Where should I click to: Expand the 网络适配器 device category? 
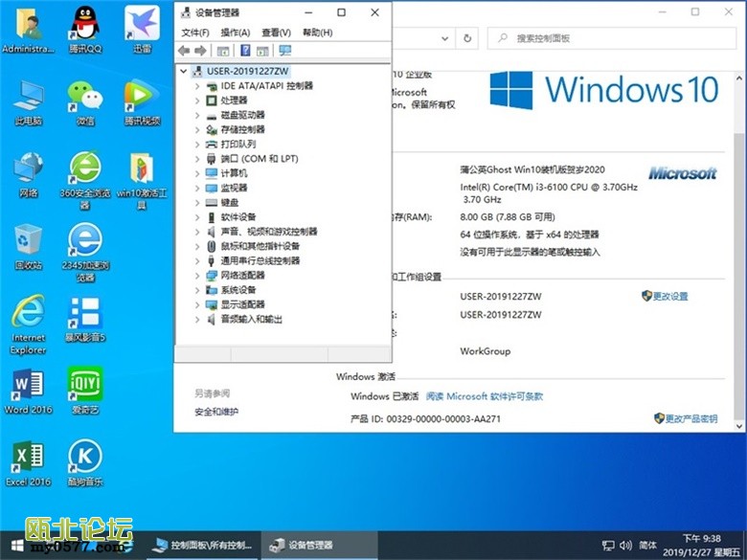click(x=198, y=276)
